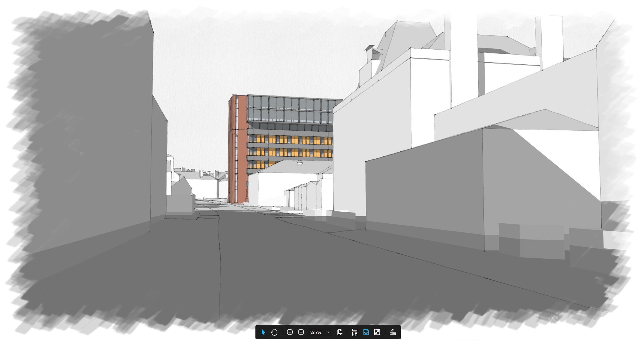644x341 pixels.
Task: Select the arrow selection tool
Action: (x=263, y=332)
